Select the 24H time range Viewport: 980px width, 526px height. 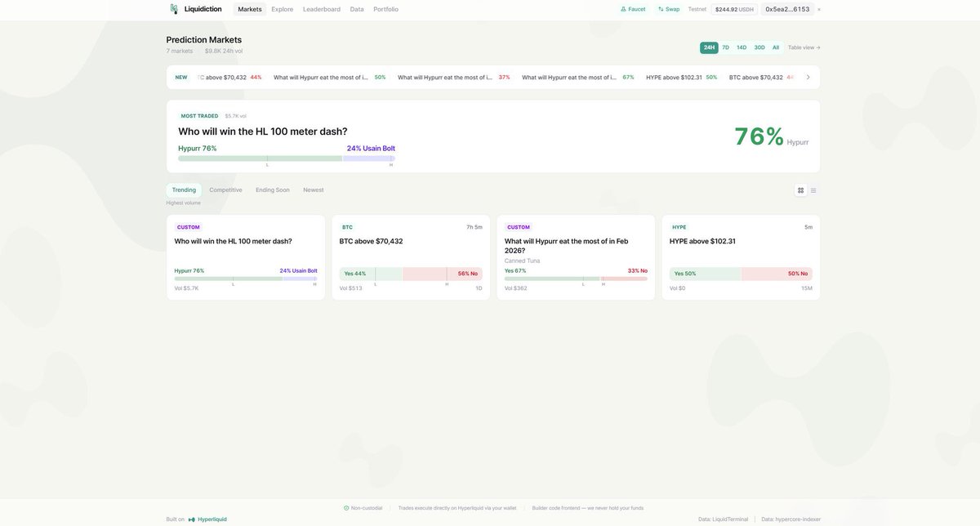(x=709, y=47)
